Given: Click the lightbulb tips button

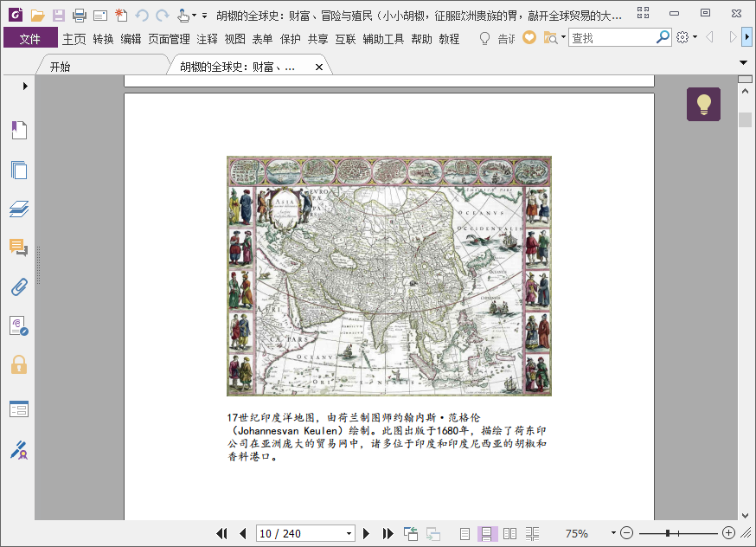Looking at the screenshot, I should (703, 105).
